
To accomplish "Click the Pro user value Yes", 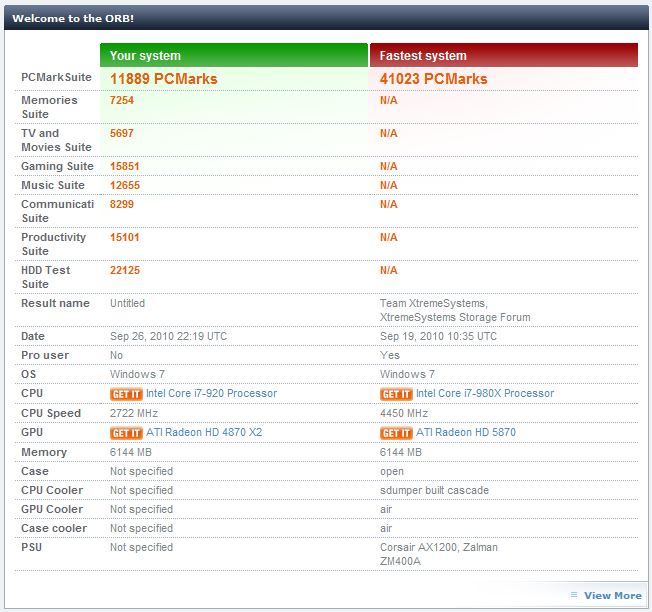I will click(390, 355).
